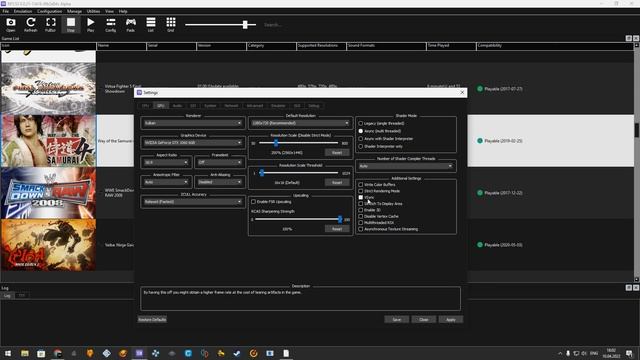Reset the Resolution Scale Threshold value
This screenshot has width=640, height=360.
tap(337, 182)
